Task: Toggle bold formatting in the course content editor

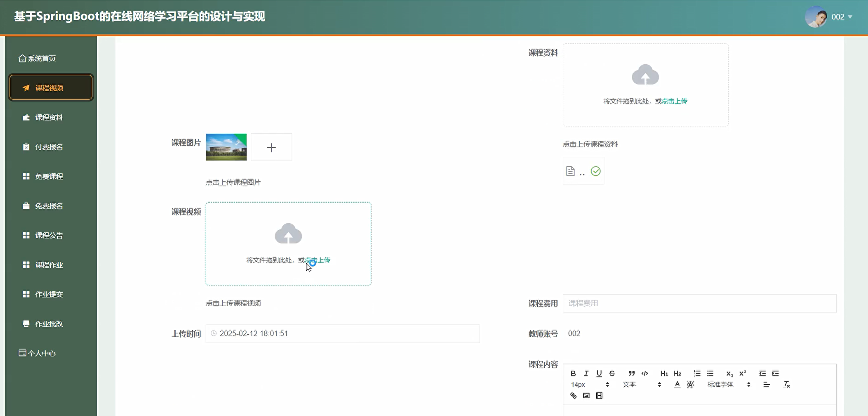Action: pyautogui.click(x=574, y=373)
